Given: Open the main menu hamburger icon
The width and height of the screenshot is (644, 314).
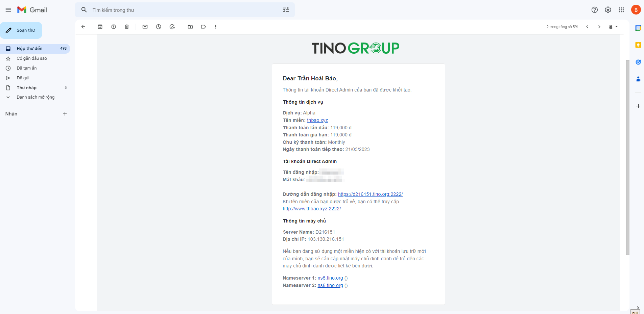Looking at the screenshot, I should 8,10.
